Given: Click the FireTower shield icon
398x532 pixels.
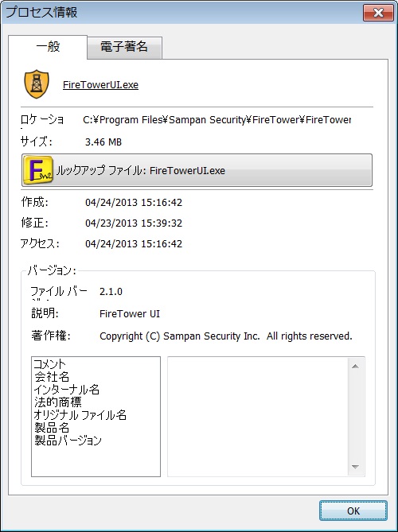Looking at the screenshot, I should click(x=37, y=84).
